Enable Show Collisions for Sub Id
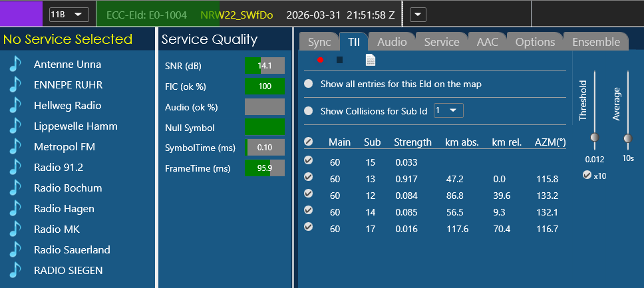 pyautogui.click(x=309, y=111)
